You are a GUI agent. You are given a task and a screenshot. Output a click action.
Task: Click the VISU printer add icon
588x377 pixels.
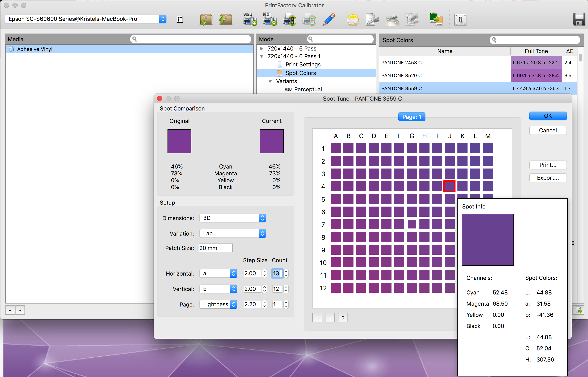[x=250, y=20]
